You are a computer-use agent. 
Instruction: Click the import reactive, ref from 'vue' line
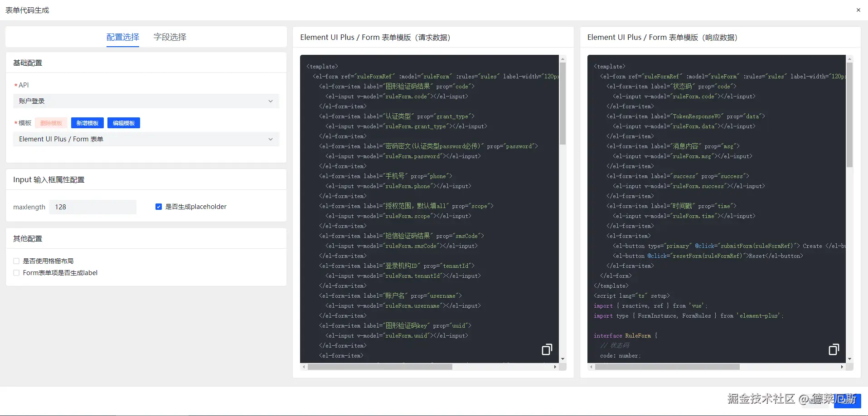click(x=650, y=306)
